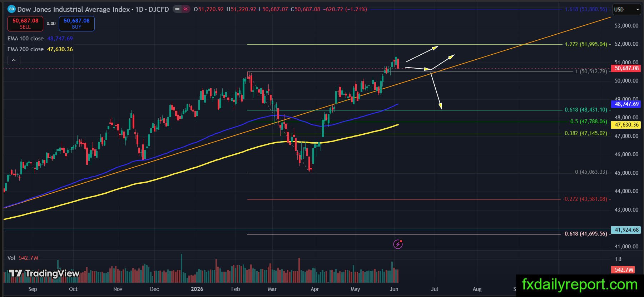
Task: Click the blue BUY 50,687.08 button
Action: point(77,24)
